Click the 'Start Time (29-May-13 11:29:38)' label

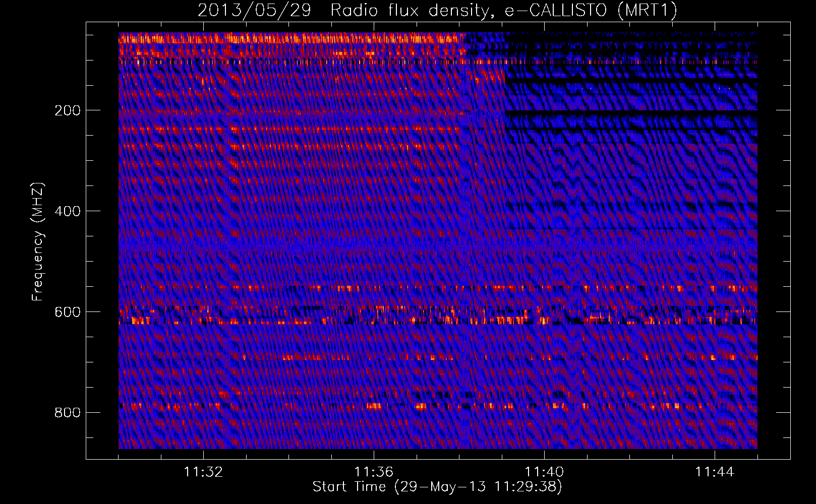[437, 487]
